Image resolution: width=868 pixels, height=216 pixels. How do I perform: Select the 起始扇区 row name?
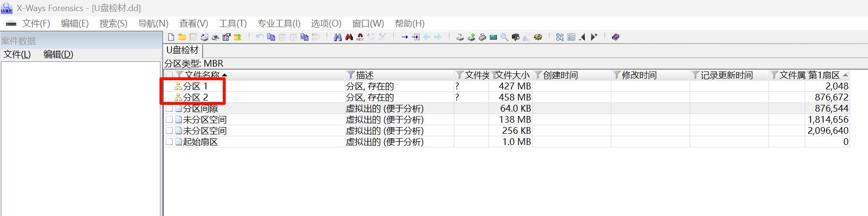(x=201, y=142)
